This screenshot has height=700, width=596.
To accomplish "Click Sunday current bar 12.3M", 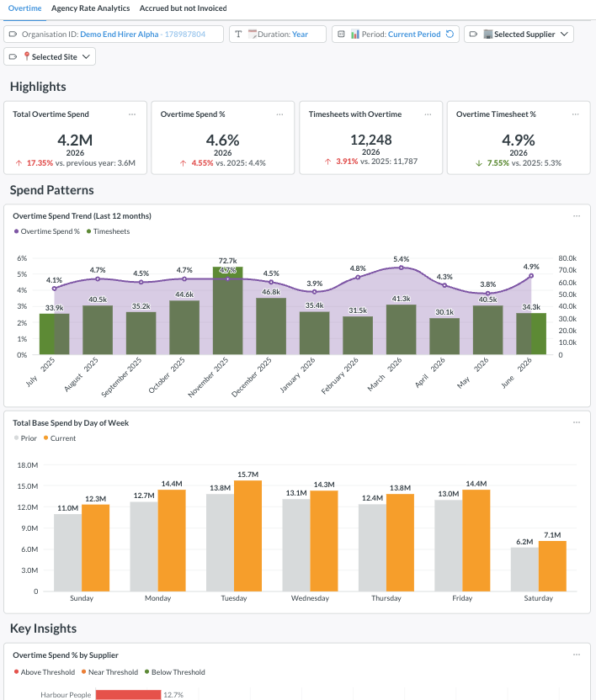I will point(96,548).
